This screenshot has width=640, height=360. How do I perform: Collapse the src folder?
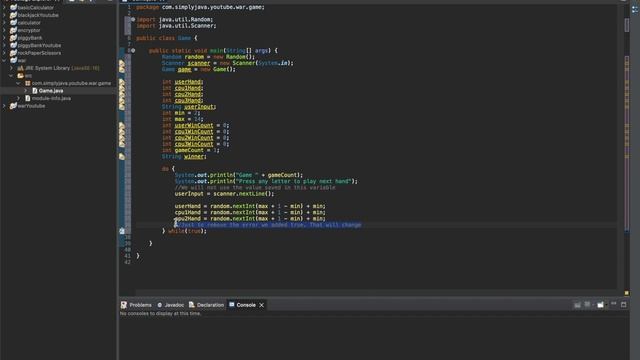[x=11, y=76]
